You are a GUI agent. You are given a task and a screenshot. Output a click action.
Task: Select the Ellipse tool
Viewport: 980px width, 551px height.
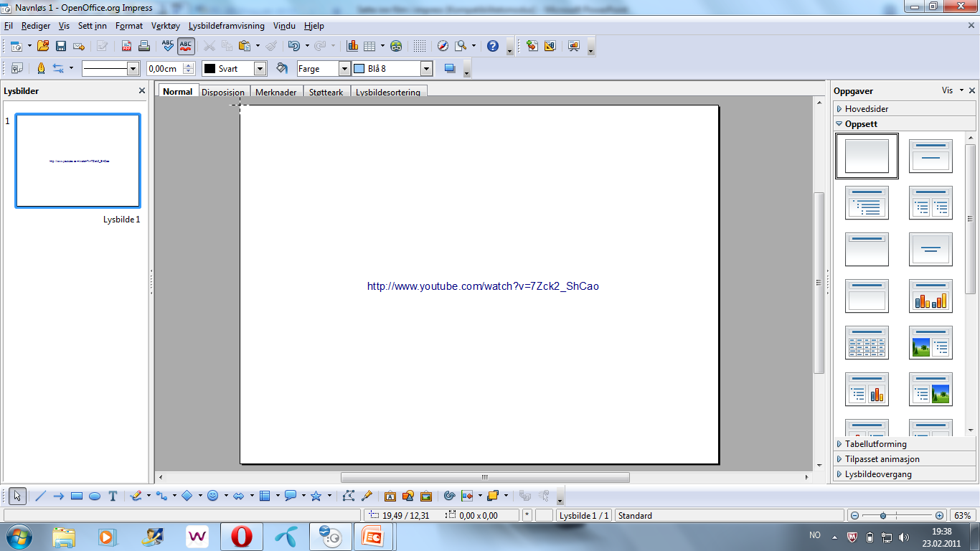[95, 496]
